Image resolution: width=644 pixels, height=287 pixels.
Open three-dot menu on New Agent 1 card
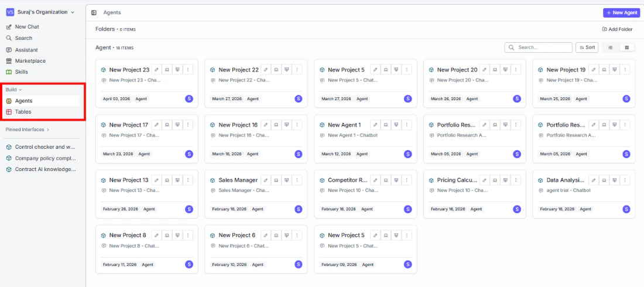(406, 125)
